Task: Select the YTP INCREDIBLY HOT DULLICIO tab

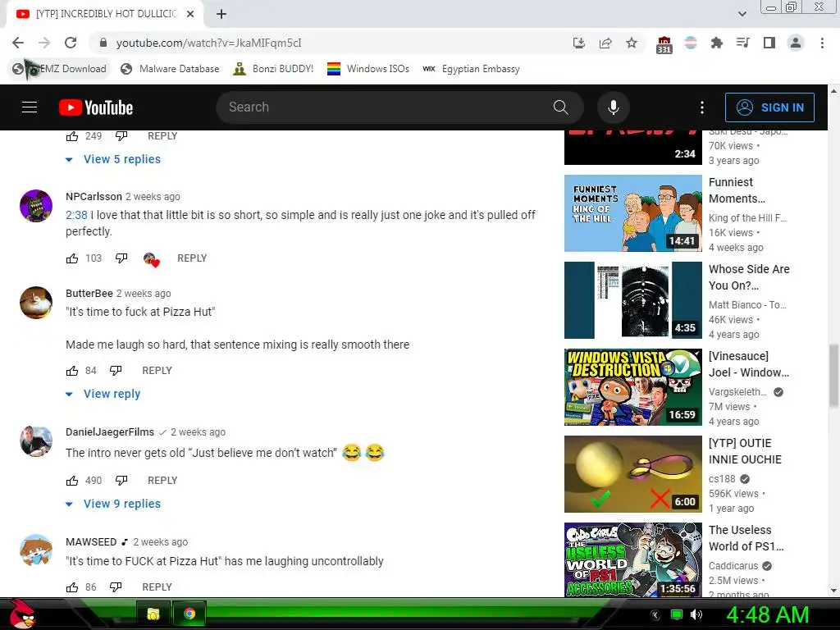Action: click(x=105, y=14)
